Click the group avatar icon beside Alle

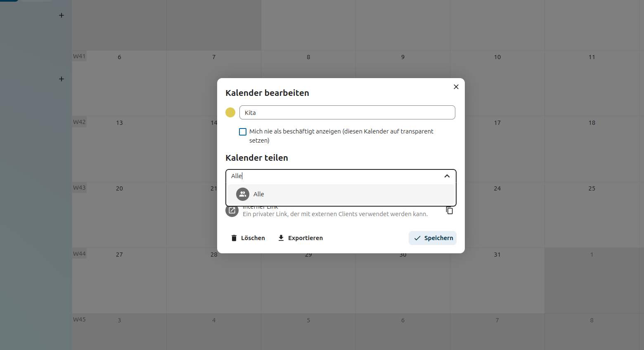[243, 194]
